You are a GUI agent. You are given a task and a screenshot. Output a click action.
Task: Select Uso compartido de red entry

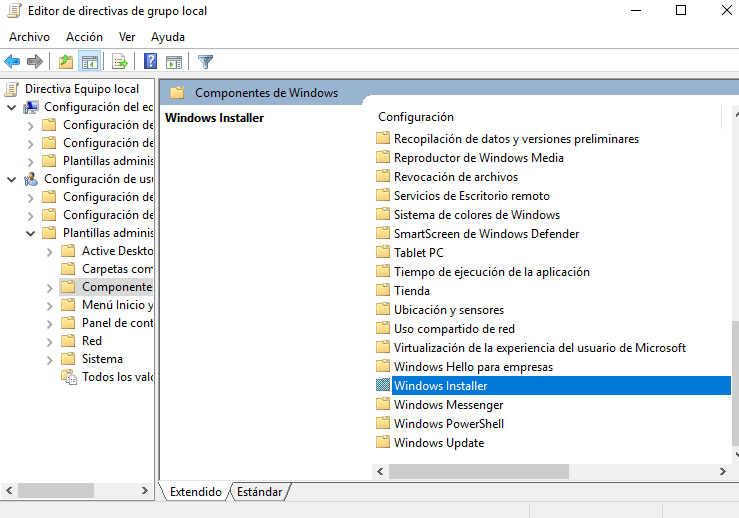point(454,329)
